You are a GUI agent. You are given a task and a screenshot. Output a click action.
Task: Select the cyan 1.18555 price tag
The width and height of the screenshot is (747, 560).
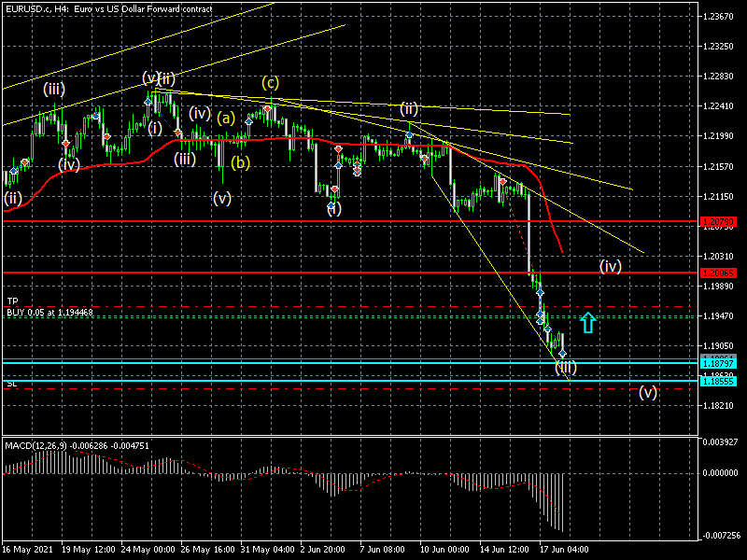point(722,381)
